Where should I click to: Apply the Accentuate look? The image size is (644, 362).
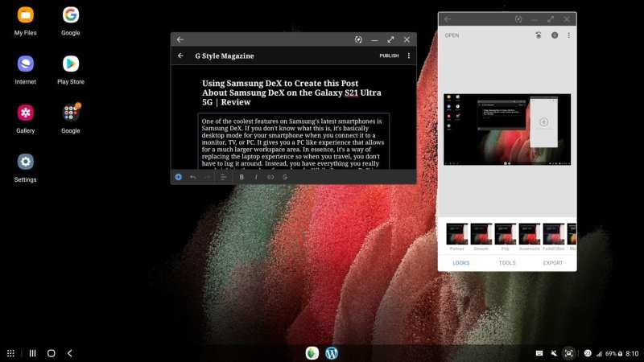(530, 237)
